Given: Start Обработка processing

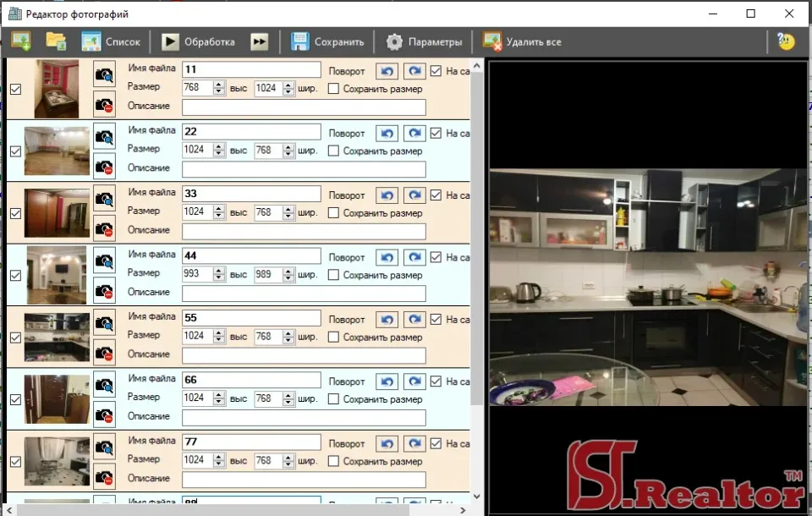Looking at the screenshot, I should click(x=198, y=42).
